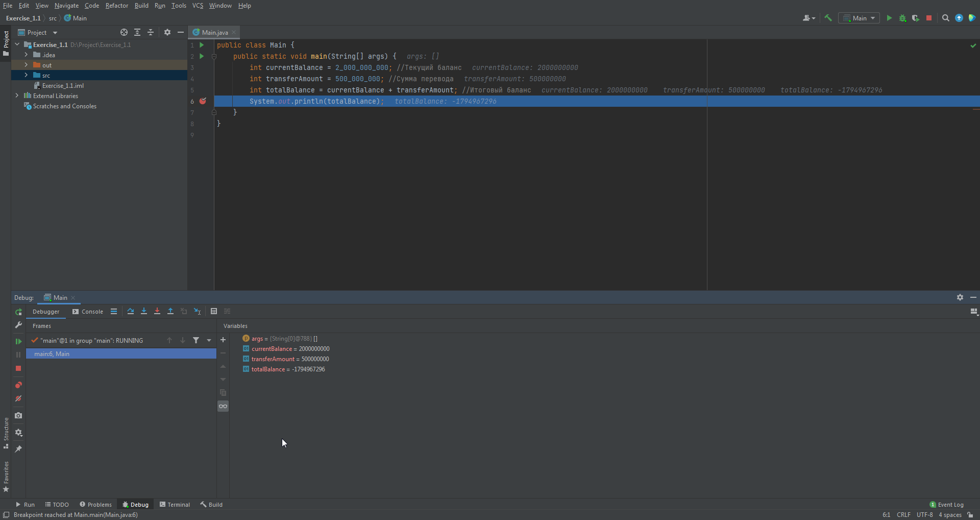Screen dimensions: 980x520
Task: Expand the External Libraries node
Action: (17, 96)
